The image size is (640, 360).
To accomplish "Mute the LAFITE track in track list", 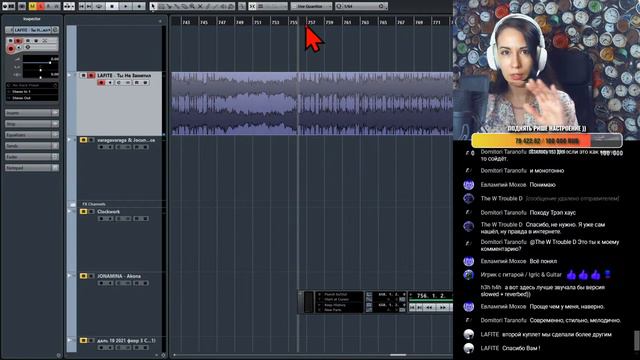I will [83, 76].
